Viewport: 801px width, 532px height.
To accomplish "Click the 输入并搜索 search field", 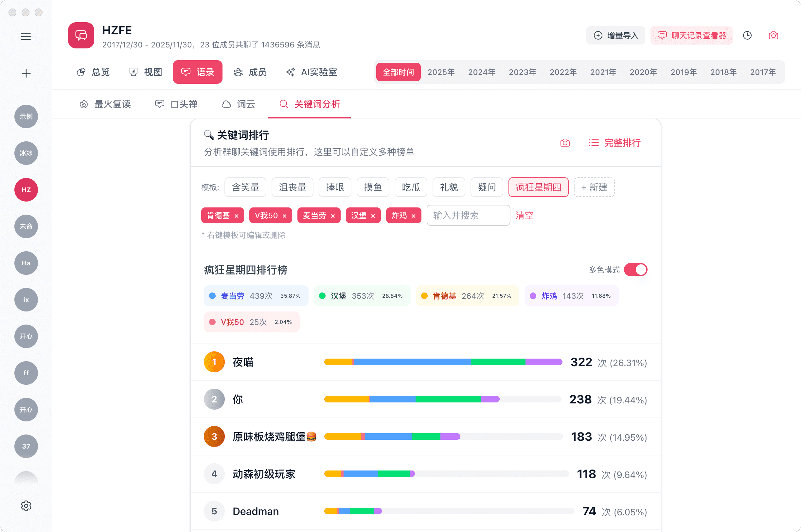I will [x=468, y=215].
